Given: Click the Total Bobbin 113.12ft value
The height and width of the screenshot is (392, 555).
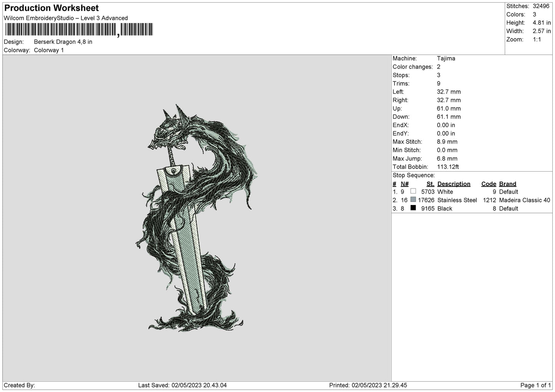Looking at the screenshot, I should 447,167.
